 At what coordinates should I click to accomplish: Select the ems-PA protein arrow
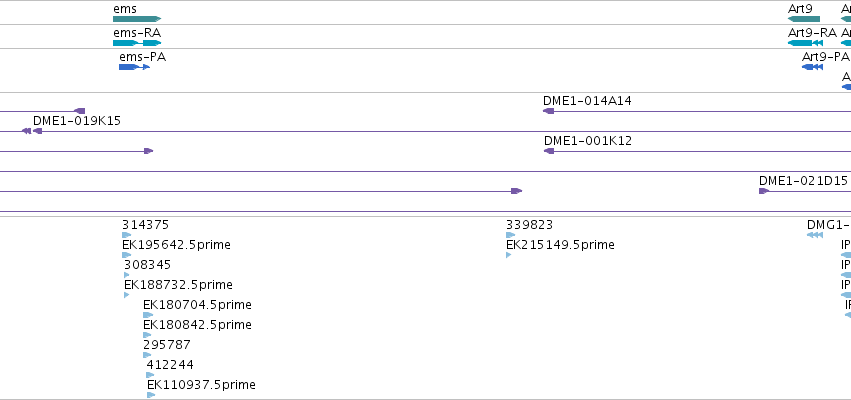point(135,67)
